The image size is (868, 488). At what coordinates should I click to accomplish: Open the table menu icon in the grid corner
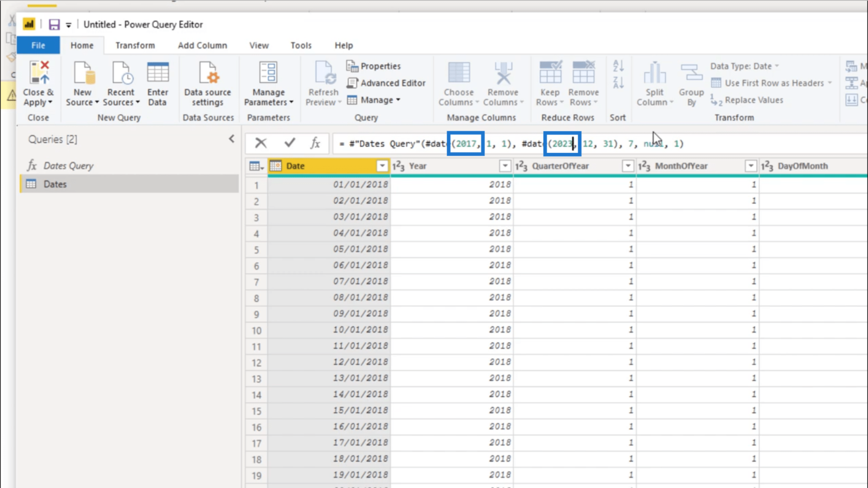pyautogui.click(x=256, y=166)
